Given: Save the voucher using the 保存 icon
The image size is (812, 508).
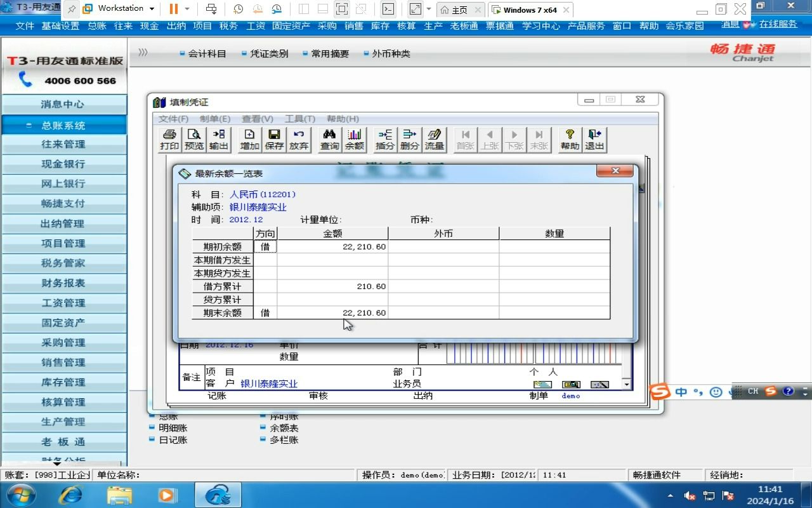Looking at the screenshot, I should (x=273, y=139).
